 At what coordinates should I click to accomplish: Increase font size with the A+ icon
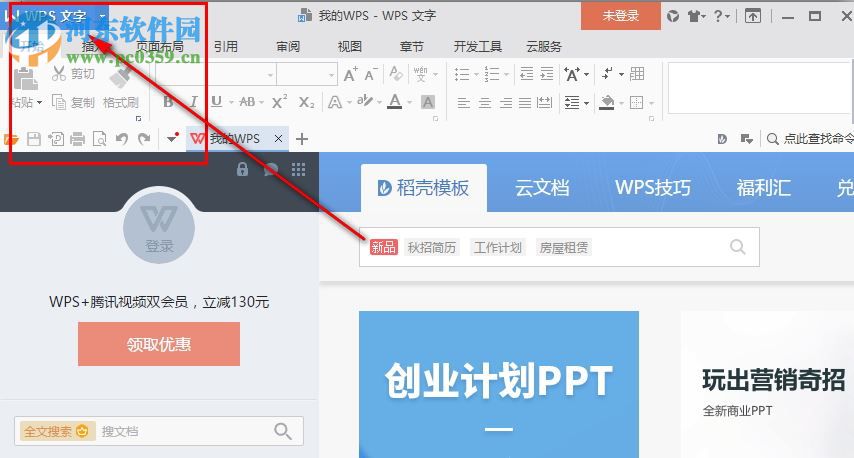click(350, 74)
